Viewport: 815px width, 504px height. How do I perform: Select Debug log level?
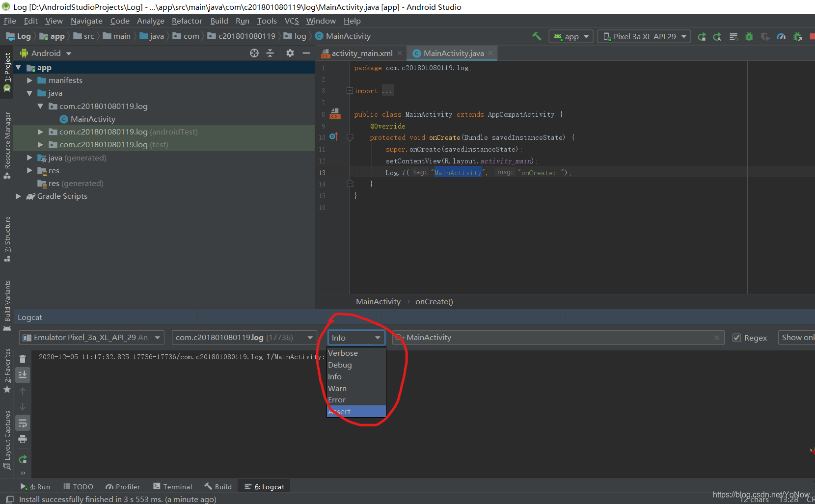(x=356, y=365)
